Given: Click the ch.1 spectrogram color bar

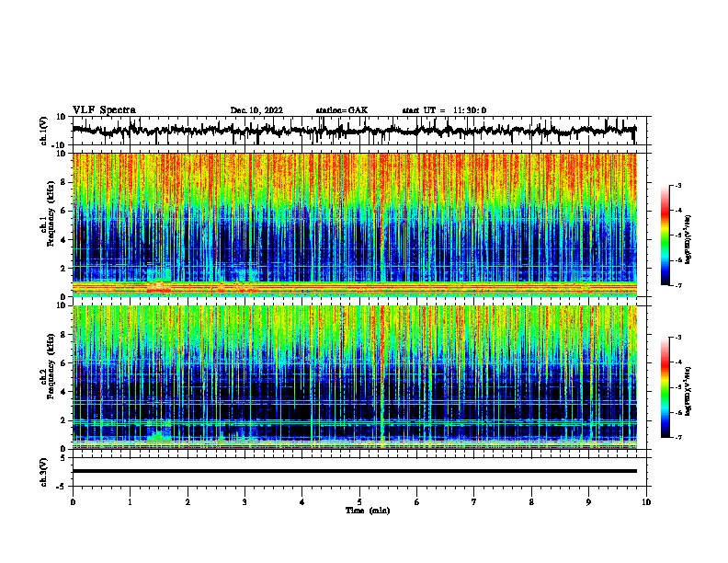Looking at the screenshot, I should (x=665, y=236).
